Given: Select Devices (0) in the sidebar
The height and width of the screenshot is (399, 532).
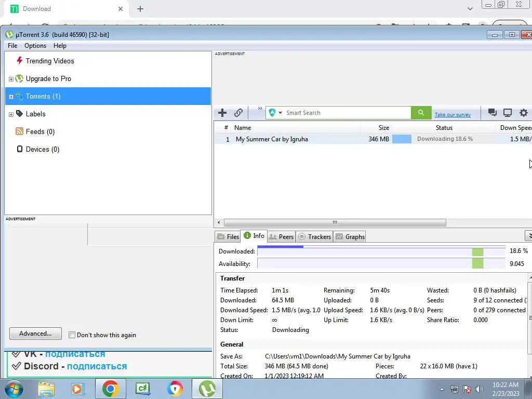Looking at the screenshot, I should pyautogui.click(x=43, y=149).
